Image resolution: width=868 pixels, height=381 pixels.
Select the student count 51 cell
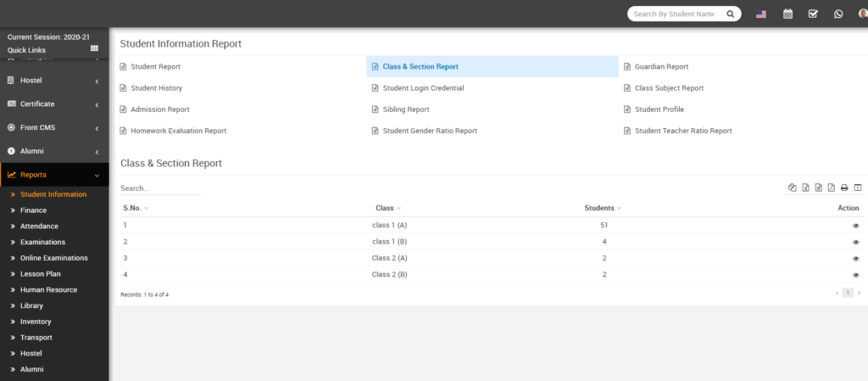point(604,226)
